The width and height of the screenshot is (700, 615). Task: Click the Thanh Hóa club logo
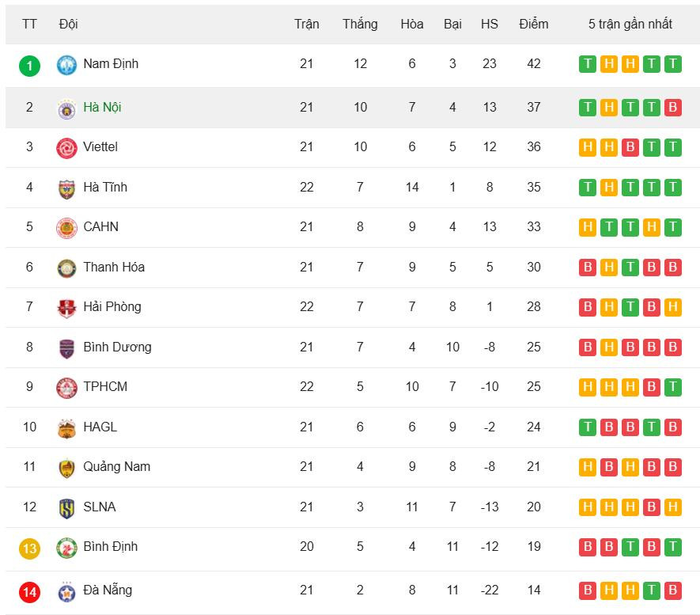click(66, 268)
